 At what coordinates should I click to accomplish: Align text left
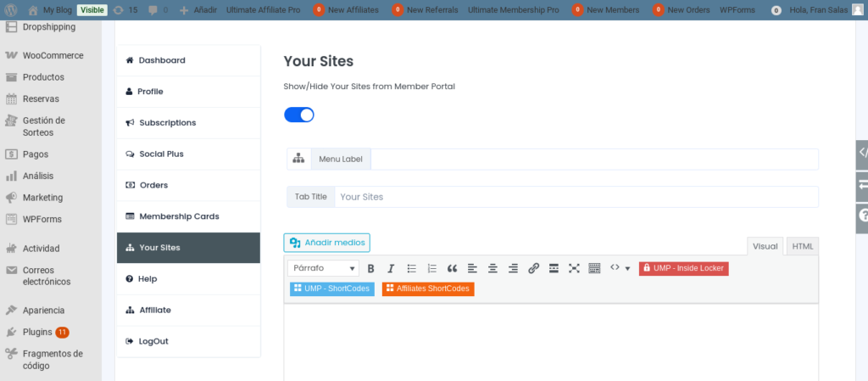(472, 269)
